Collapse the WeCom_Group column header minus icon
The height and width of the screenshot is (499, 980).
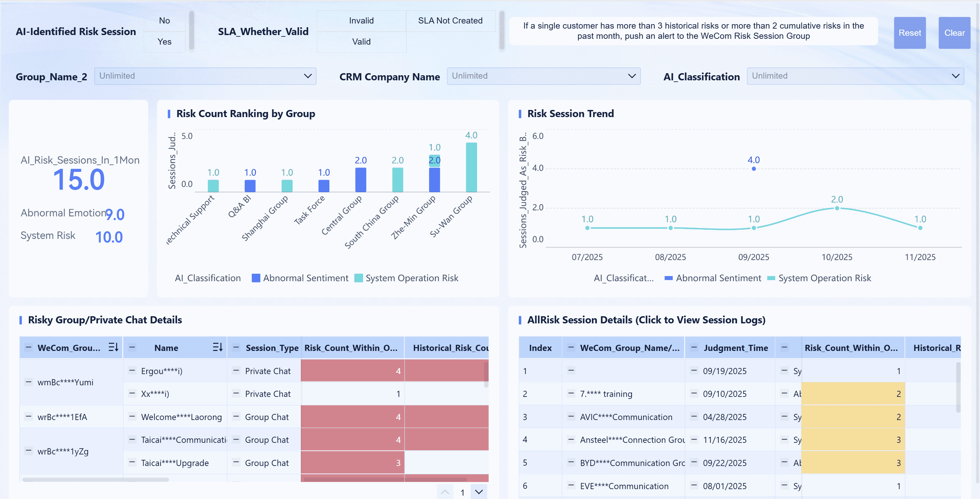pos(29,347)
